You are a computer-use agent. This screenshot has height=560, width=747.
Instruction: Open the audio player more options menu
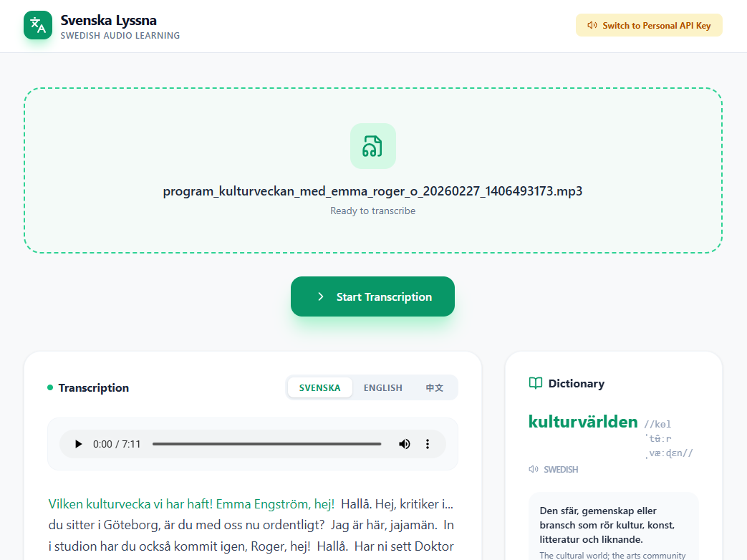[x=428, y=444]
